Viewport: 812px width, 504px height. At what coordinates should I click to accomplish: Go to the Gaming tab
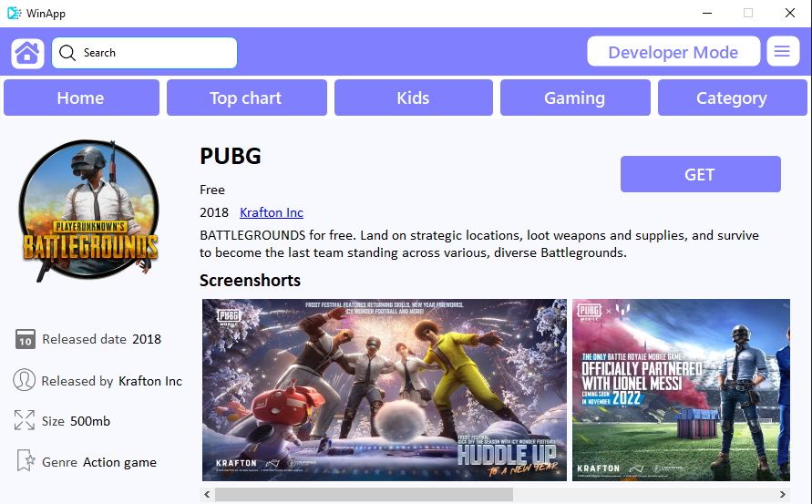[x=575, y=98]
